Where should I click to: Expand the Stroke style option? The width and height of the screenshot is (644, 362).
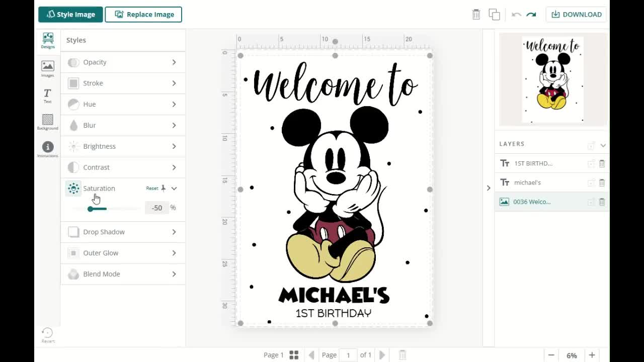coord(123,83)
